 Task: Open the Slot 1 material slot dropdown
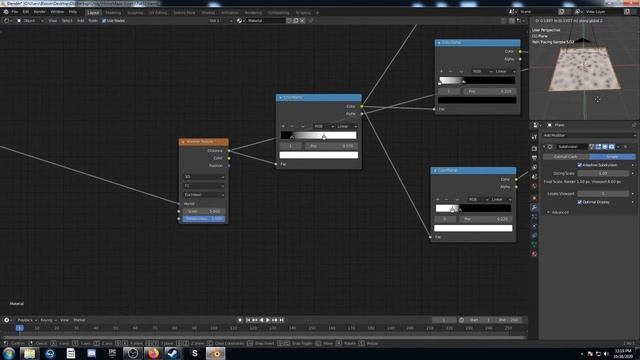click(221, 20)
